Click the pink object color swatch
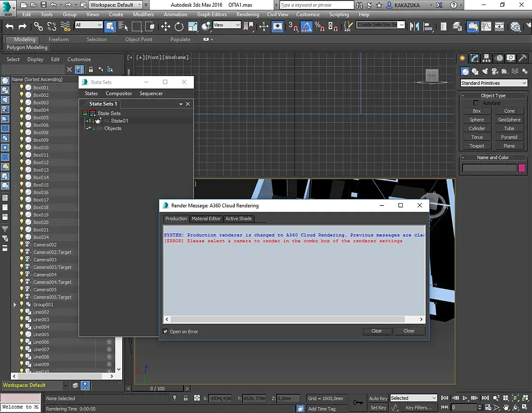This screenshot has height=413, width=532. (x=522, y=168)
